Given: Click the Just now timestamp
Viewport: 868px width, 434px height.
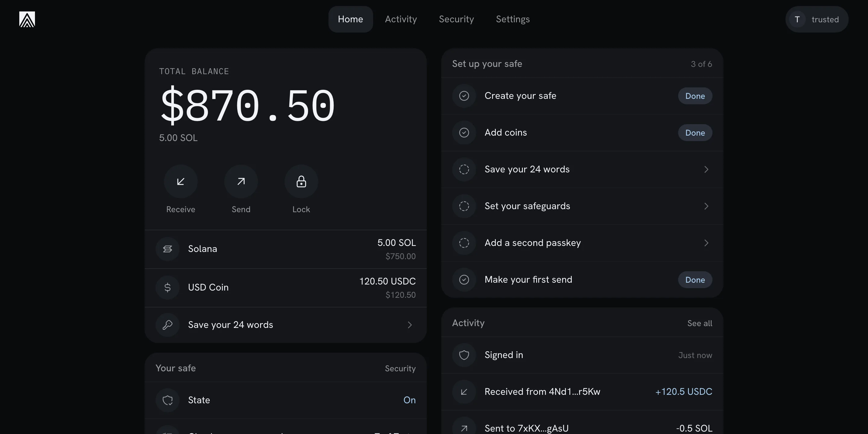Looking at the screenshot, I should tap(695, 355).
